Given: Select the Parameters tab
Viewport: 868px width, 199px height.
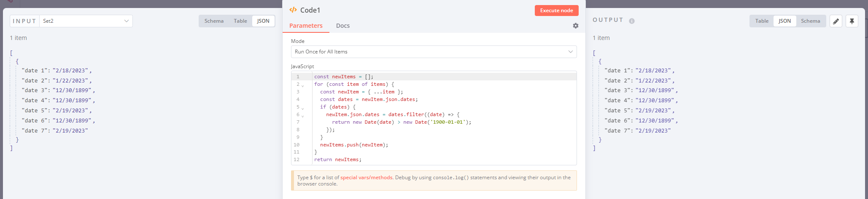Looking at the screenshot, I should (x=306, y=26).
